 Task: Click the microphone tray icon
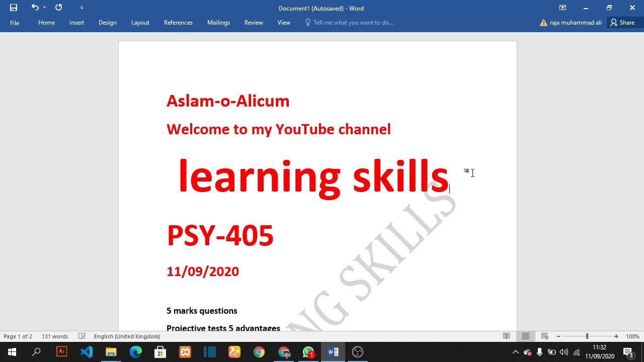click(x=540, y=352)
